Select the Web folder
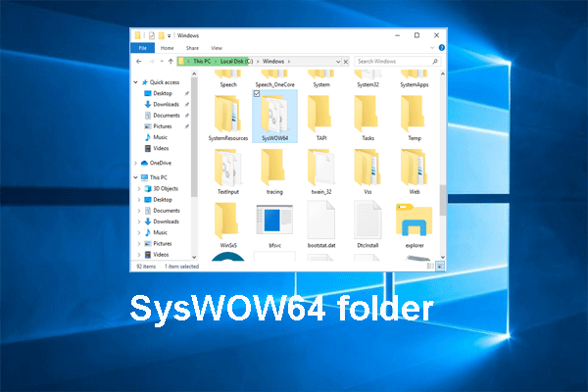The width and height of the screenshot is (588, 392). coord(415,171)
